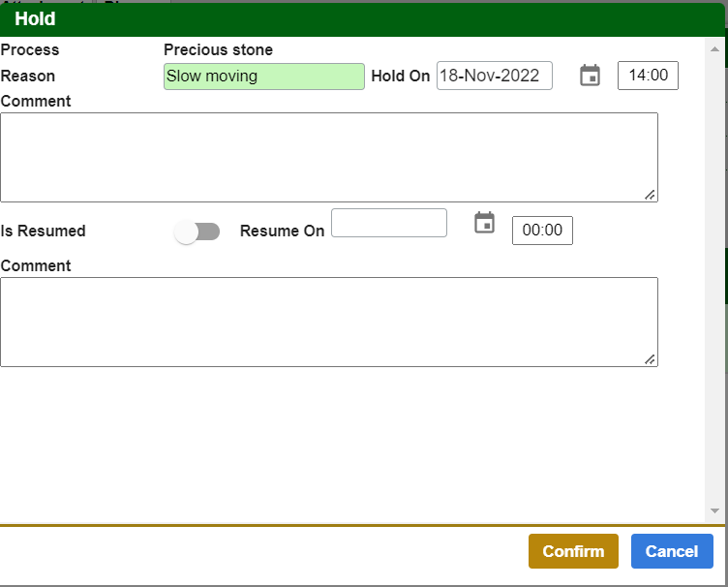Open the Hold On calendar picker
Image resolution: width=728 pixels, height=587 pixels.
point(590,76)
